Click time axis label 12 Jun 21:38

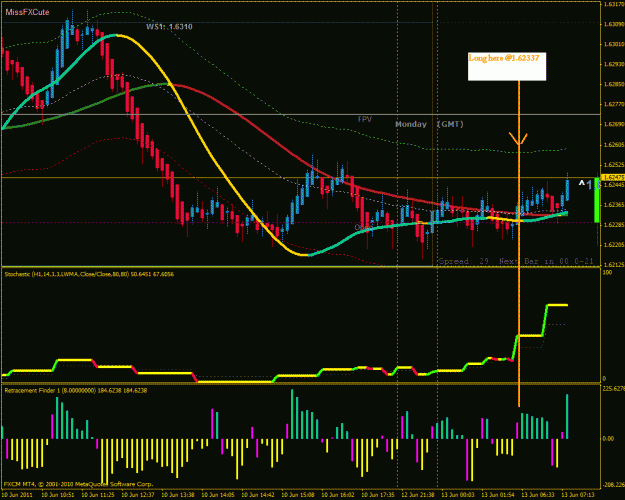(418, 495)
